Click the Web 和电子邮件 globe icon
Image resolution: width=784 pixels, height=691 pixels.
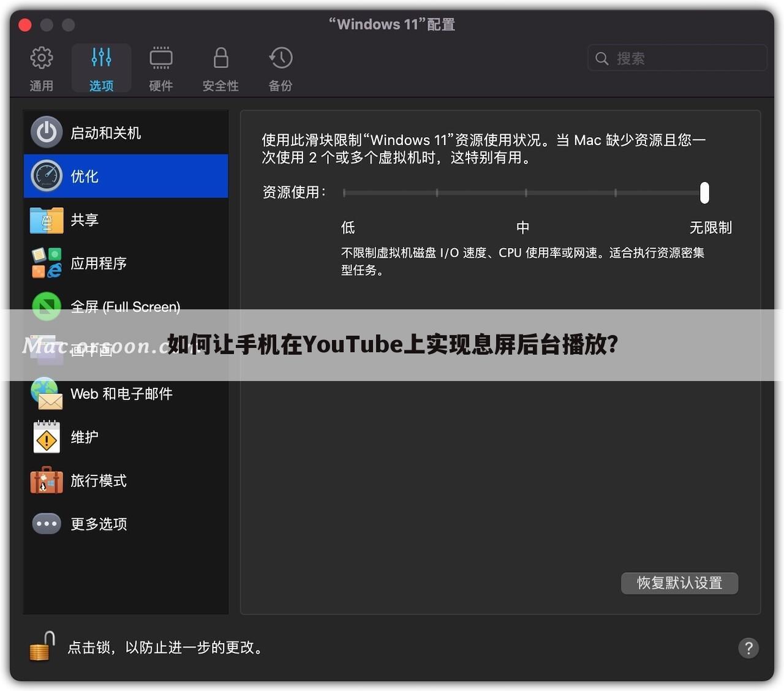point(47,393)
